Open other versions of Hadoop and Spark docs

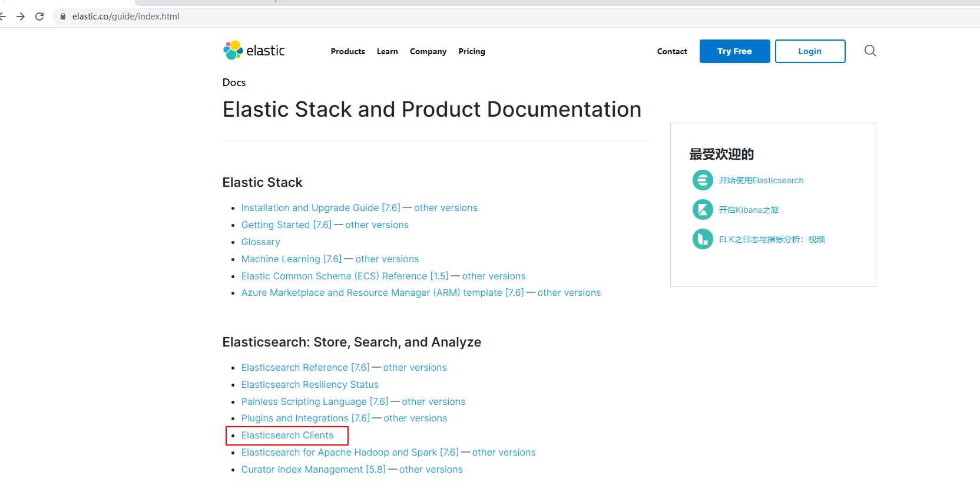coord(504,452)
